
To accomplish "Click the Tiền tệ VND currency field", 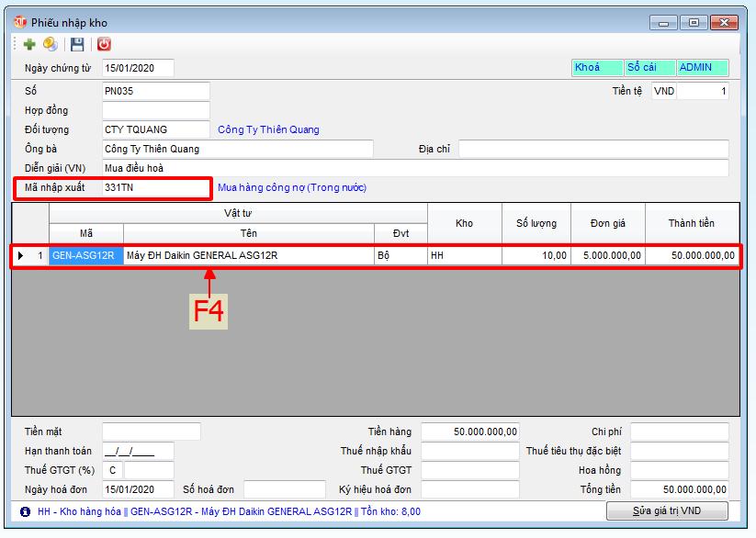I will tap(664, 91).
